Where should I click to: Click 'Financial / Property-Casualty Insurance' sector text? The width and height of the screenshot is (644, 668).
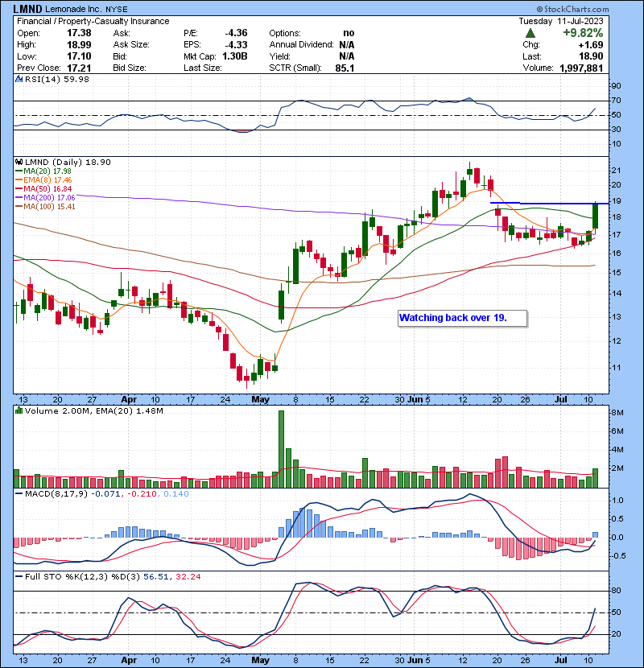pos(93,21)
